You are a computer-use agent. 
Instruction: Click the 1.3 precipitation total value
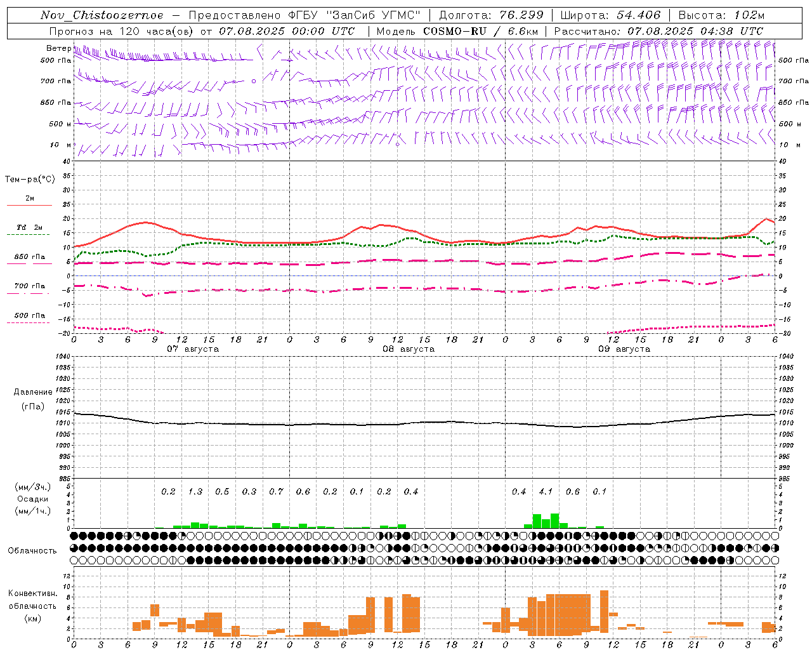[x=195, y=491]
